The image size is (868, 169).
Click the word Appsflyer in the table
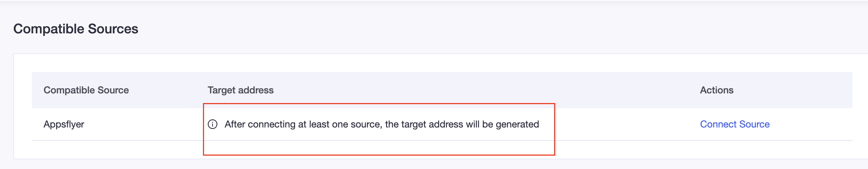pyautogui.click(x=64, y=125)
